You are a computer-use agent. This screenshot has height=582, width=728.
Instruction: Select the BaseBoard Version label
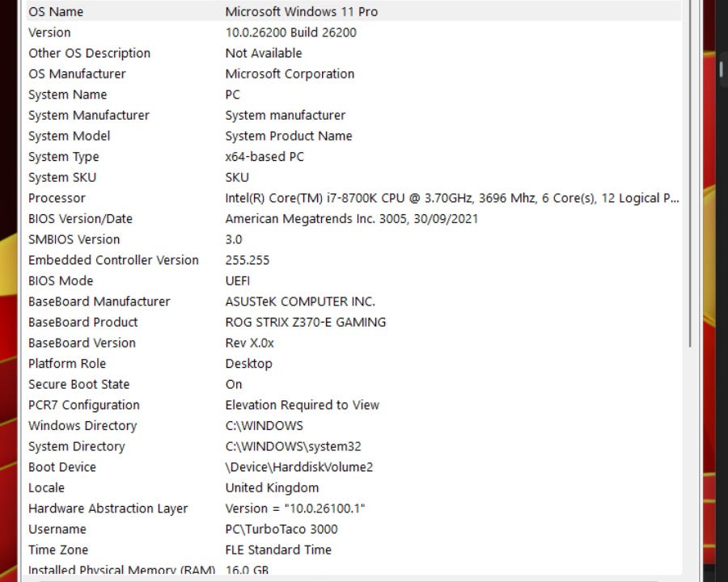pyautogui.click(x=82, y=343)
